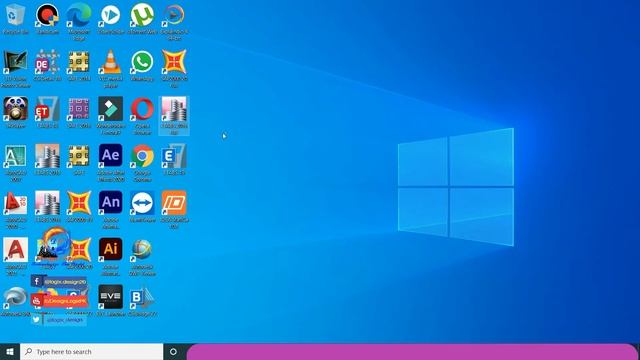Viewport: 640px width, 360px height.
Task: Launch Bandicam from the desktop
Action: [x=47, y=15]
